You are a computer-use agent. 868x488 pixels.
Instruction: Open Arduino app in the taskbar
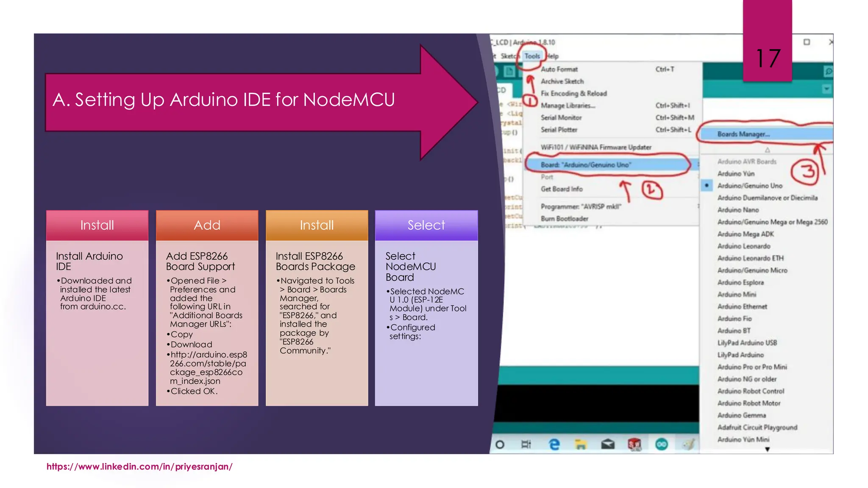point(661,444)
